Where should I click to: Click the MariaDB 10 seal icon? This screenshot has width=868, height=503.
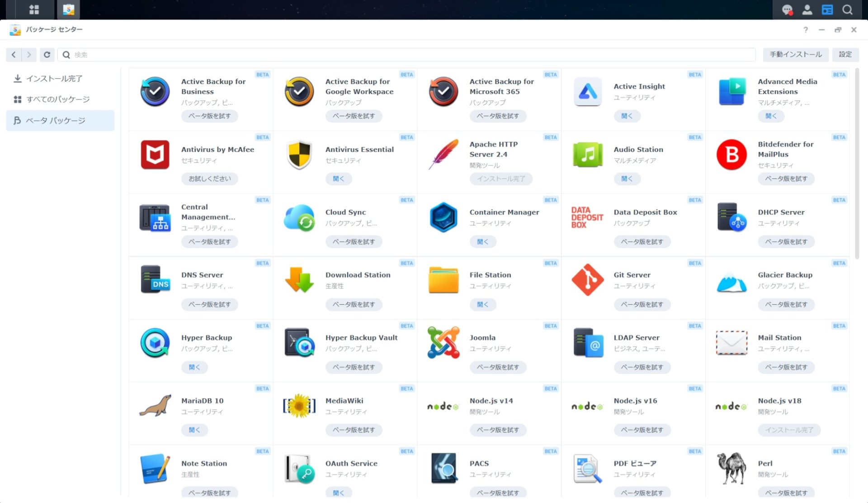point(155,405)
